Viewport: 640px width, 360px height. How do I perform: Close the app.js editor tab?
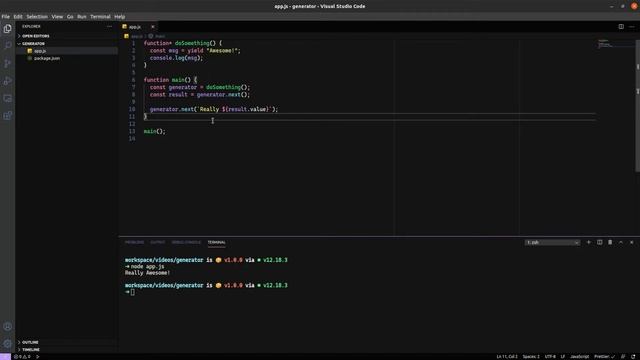click(153, 27)
